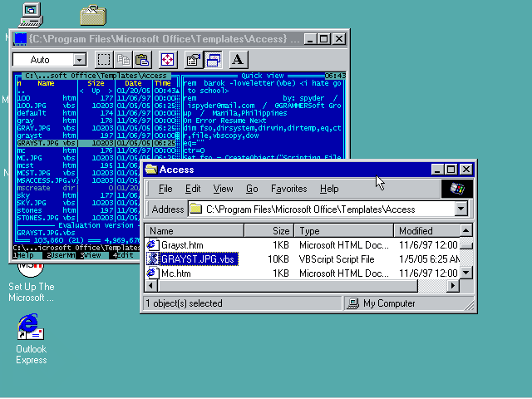Open the File menu in Access window
Image resolution: width=532 pixels, height=399 pixels.
(165, 189)
